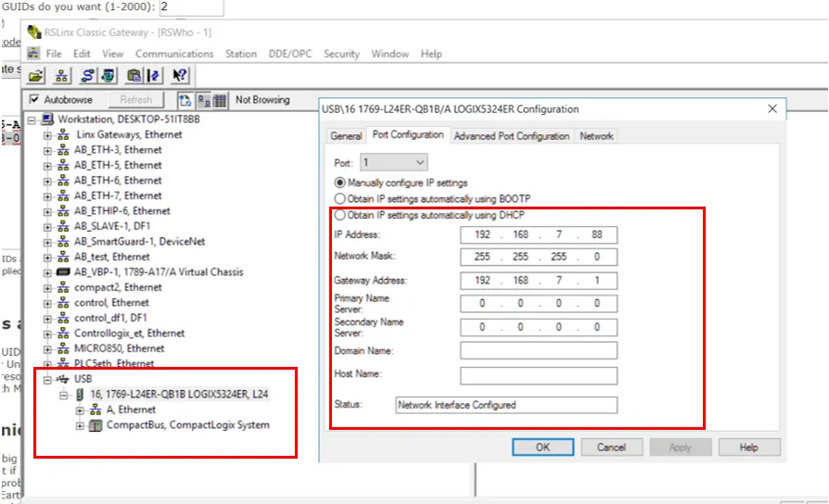This screenshot has height=504, width=829.
Task: Collapse the Workstation tree node
Action: [32, 120]
